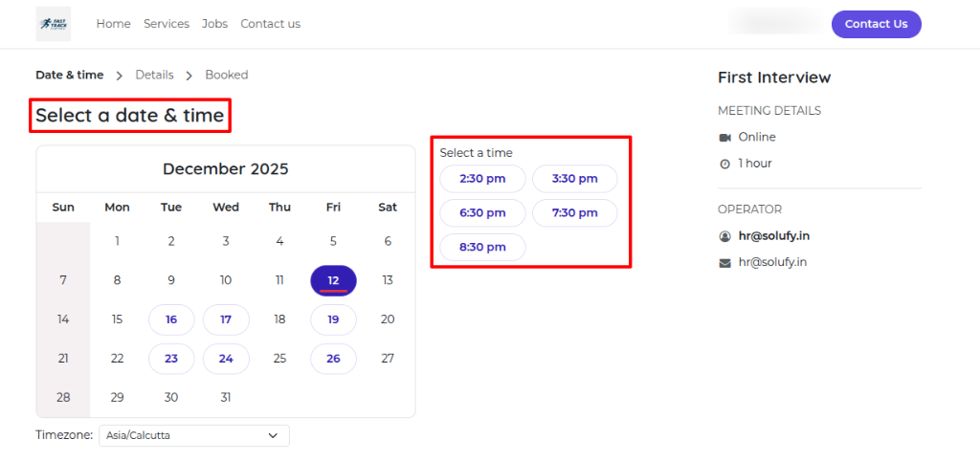
Task: Select the 7:30 pm time slot
Action: [574, 213]
